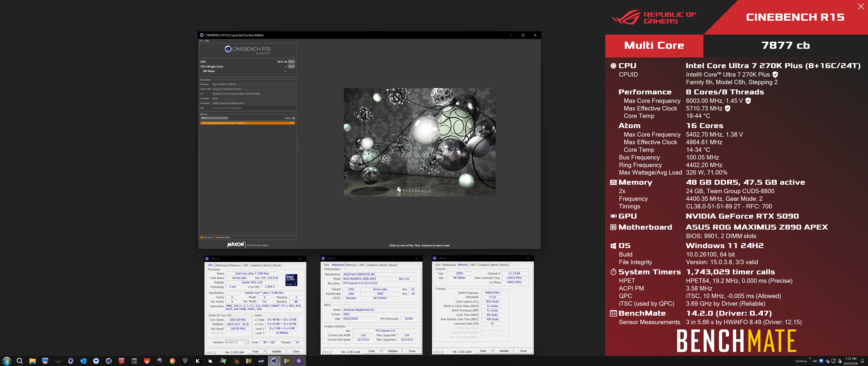Click the Desktop toolbar label on taskbar

point(801,361)
